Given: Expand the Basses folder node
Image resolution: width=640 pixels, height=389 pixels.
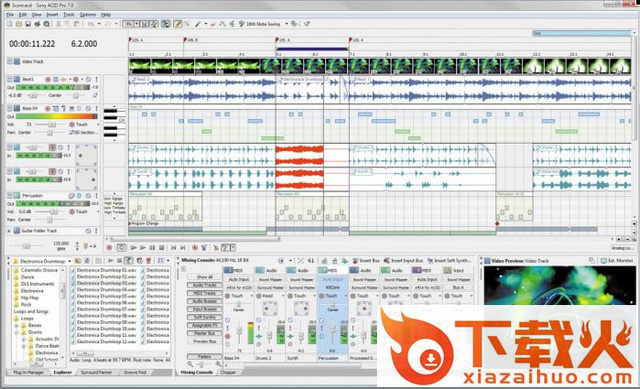Looking at the screenshot, I should pos(17,326).
